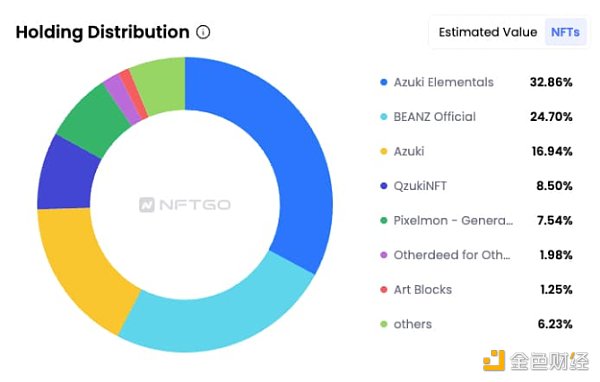Select the NFTs tab

[565, 32]
